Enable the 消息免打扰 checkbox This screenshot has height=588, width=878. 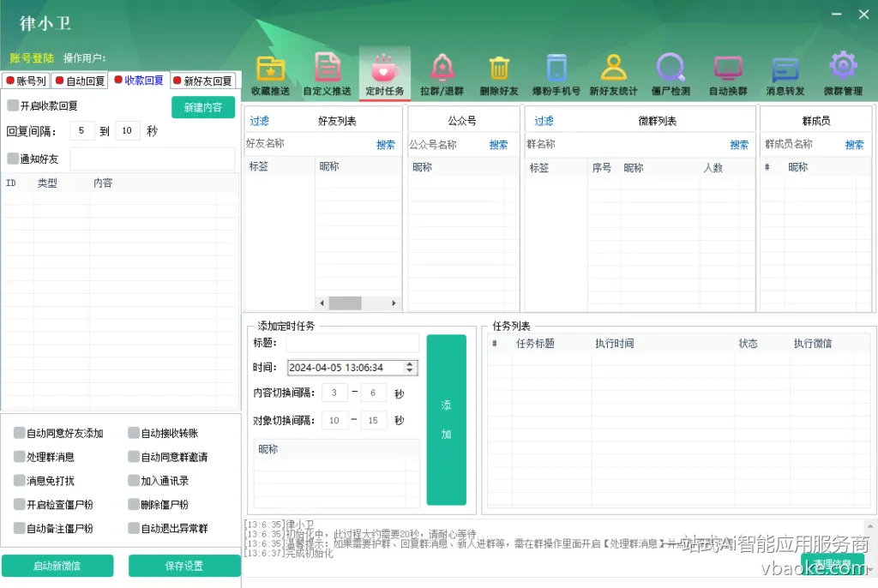pyautogui.click(x=20, y=481)
